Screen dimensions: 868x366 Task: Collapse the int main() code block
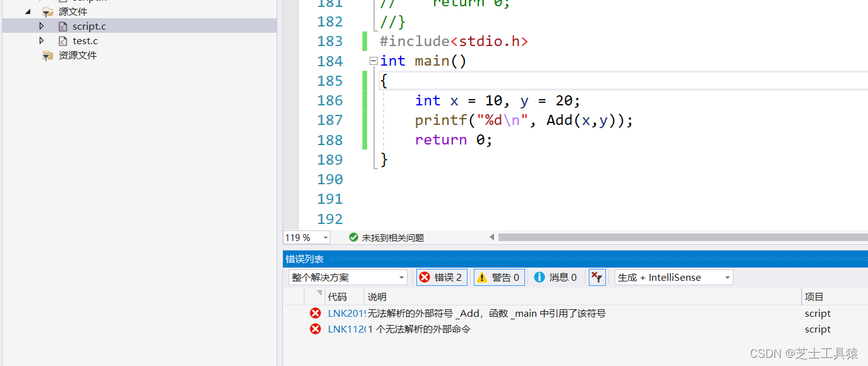pyautogui.click(x=373, y=61)
